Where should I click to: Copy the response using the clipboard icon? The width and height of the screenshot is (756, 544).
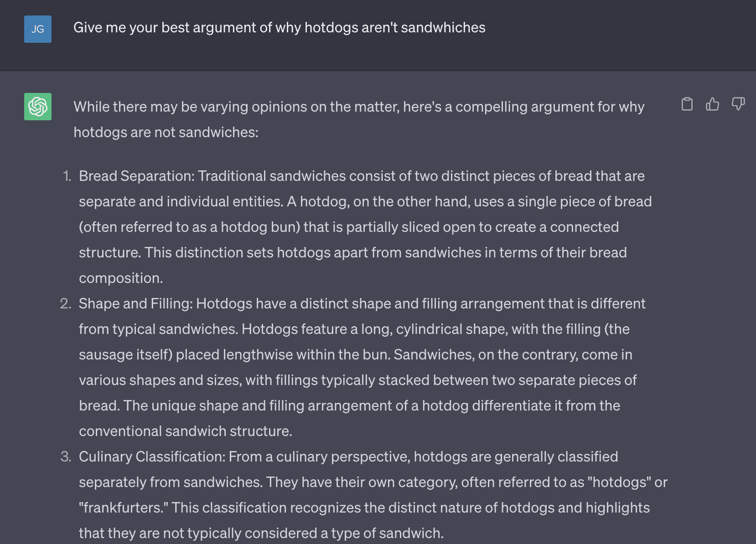point(687,104)
